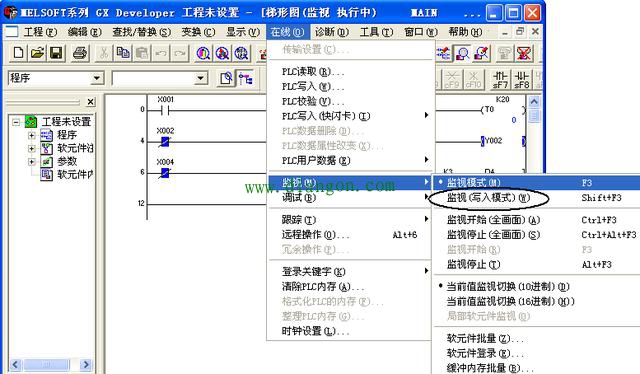Open the 程序 dropdown list

(97, 78)
